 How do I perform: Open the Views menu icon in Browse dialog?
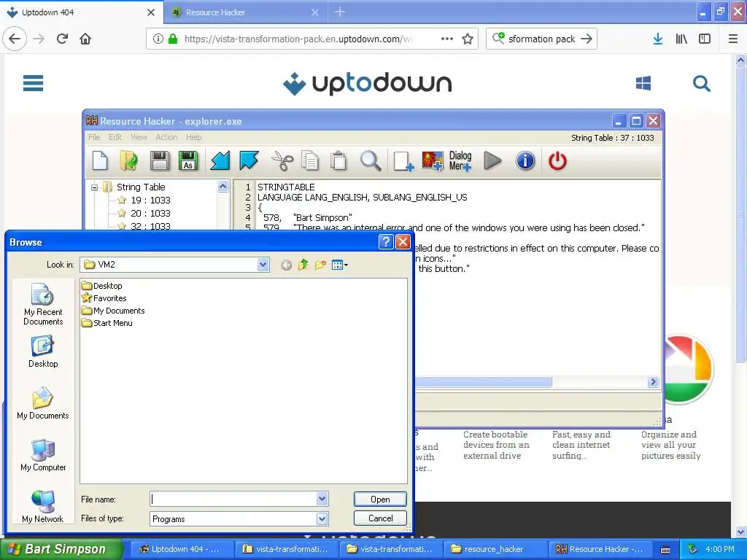pos(340,265)
